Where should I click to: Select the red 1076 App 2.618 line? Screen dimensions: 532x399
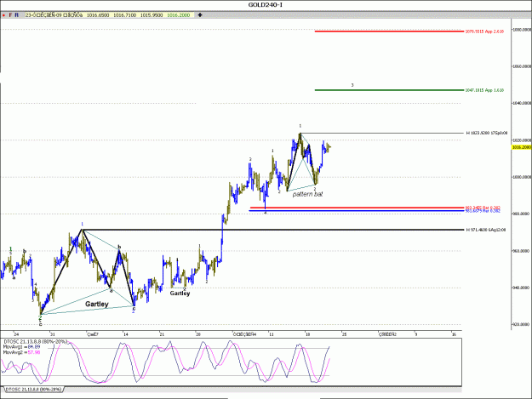(389, 31)
